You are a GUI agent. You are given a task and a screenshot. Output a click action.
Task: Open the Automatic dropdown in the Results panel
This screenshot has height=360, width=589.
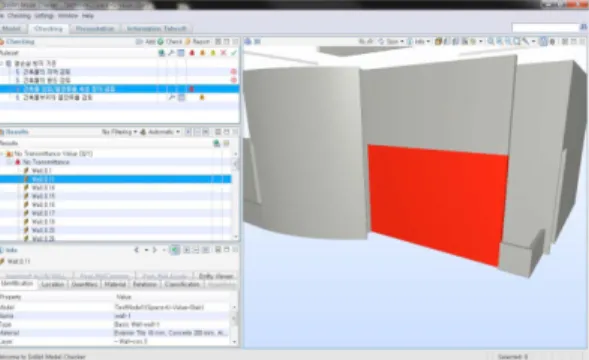(160, 132)
